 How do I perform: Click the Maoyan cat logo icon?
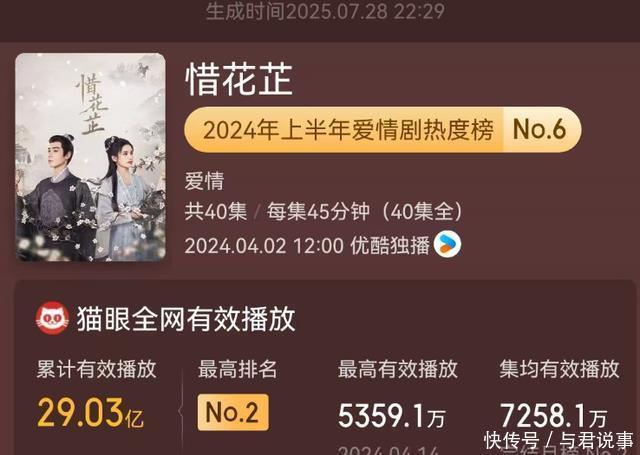coord(52,318)
